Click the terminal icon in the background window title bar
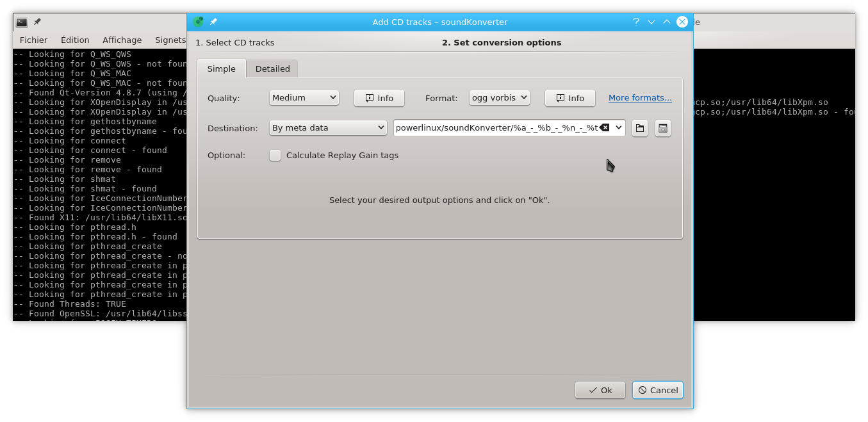Screen dimensions: 868x422 pyautogui.click(x=22, y=22)
